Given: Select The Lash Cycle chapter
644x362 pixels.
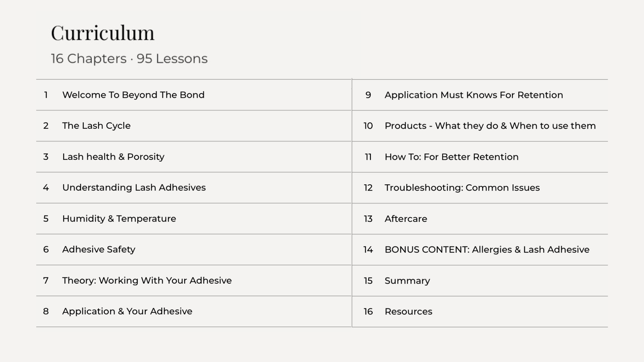Looking at the screenshot, I should click(x=96, y=126).
